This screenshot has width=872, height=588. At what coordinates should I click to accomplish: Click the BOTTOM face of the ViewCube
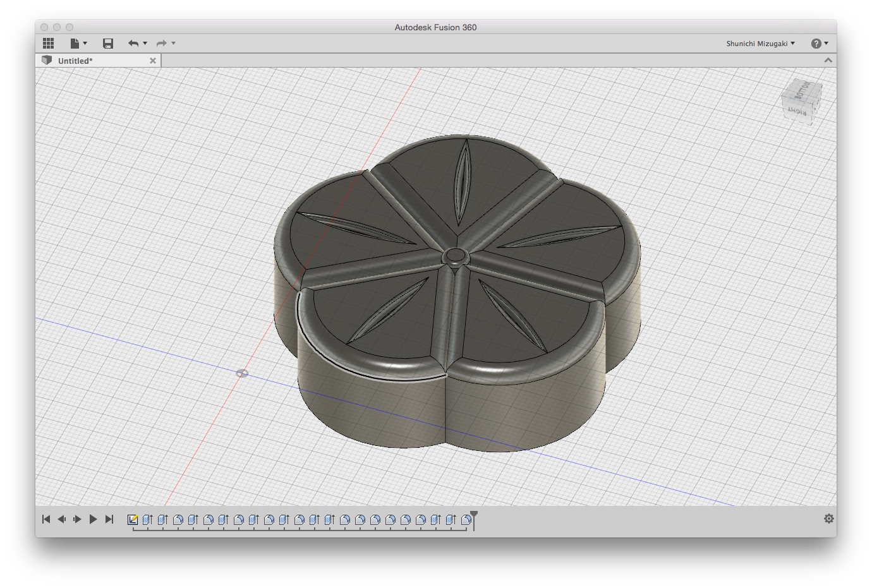(x=802, y=90)
